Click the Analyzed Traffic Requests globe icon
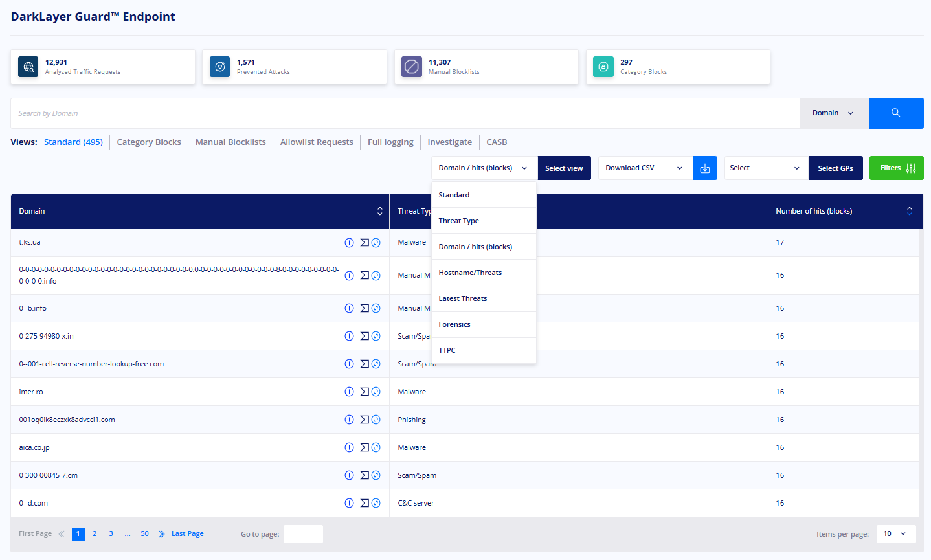 28,67
